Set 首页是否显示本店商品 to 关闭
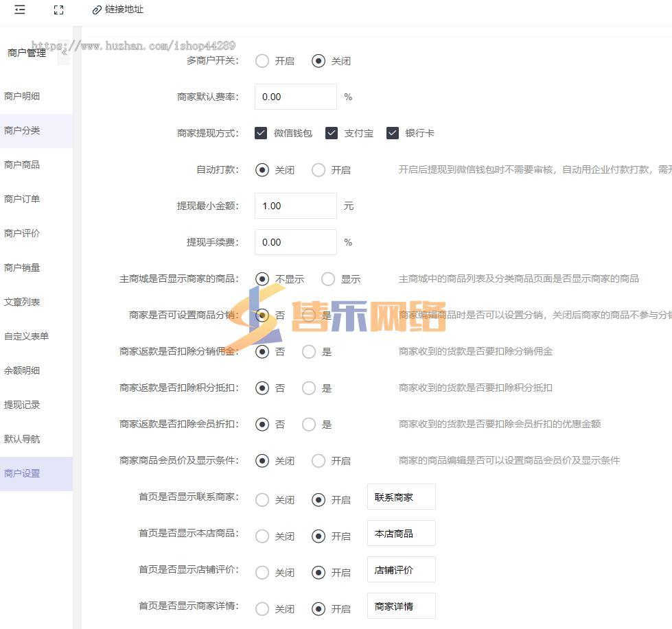The width and height of the screenshot is (672, 629). 262,536
